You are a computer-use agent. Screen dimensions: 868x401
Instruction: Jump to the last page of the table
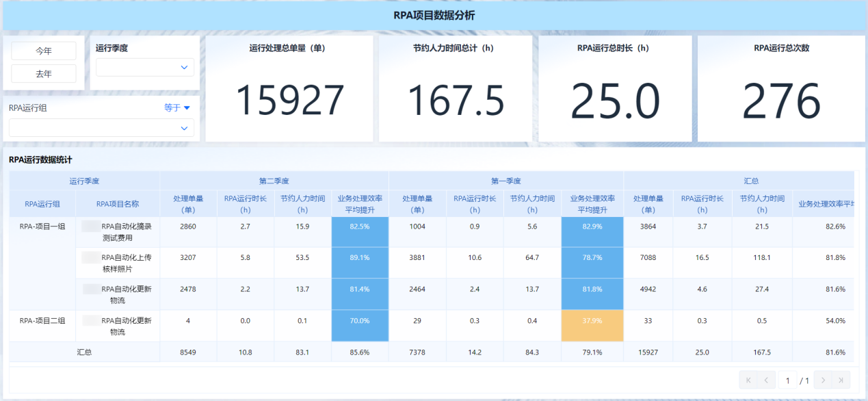842,380
